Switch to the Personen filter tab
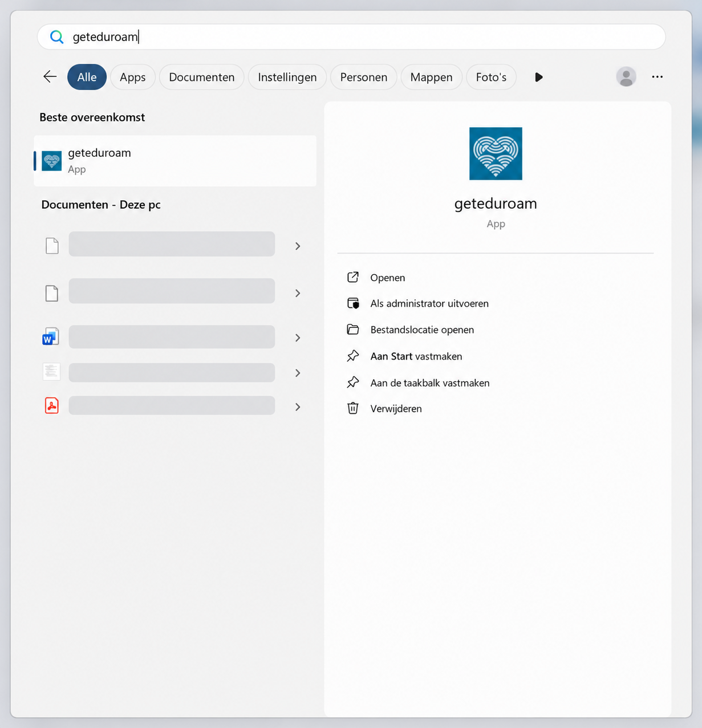This screenshot has width=702, height=728. [x=364, y=77]
